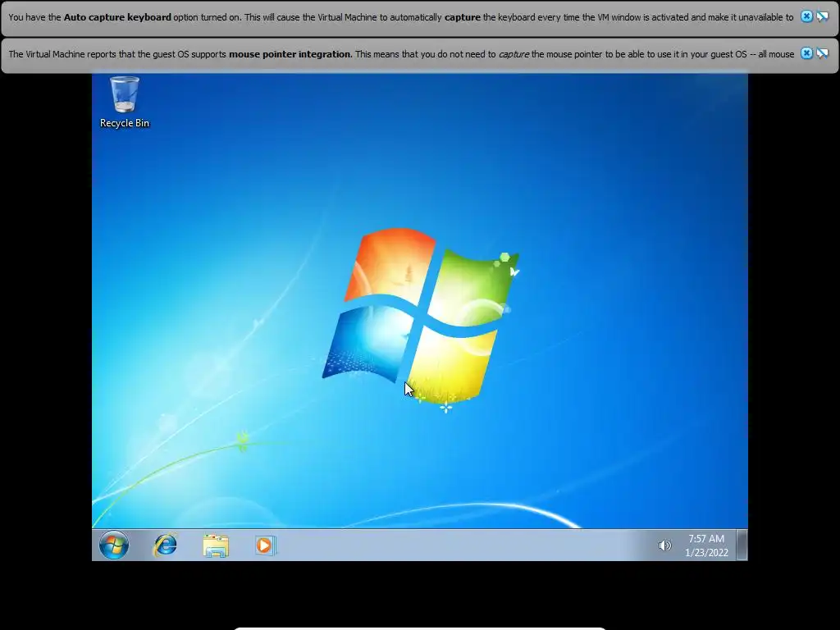840x630 pixels.
Task: Launch Internet Explorer from the taskbar
Action: [x=165, y=546]
